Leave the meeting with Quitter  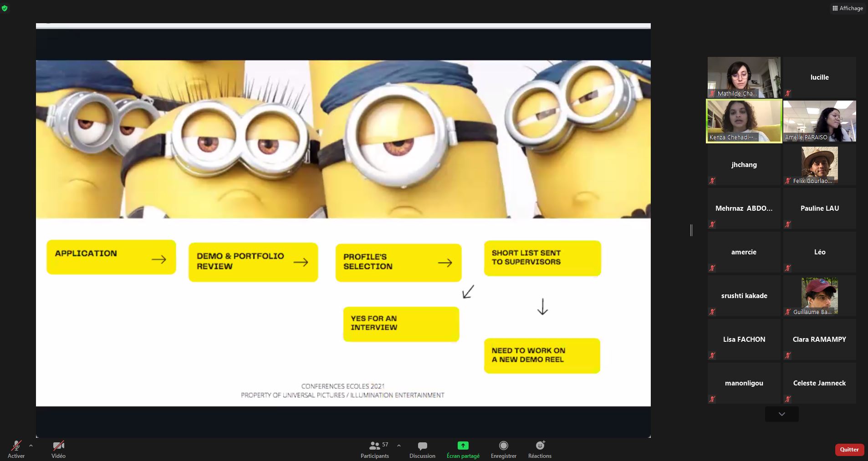[849, 449]
